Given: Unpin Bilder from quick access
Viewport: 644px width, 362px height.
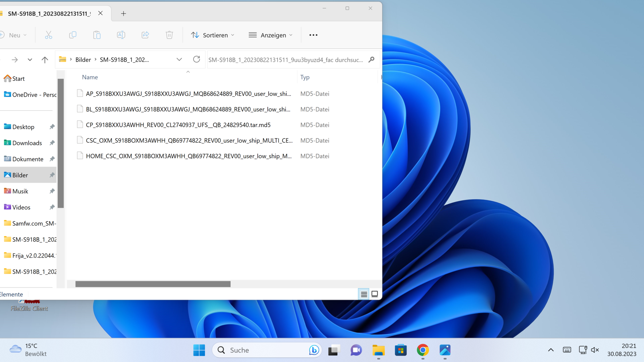Looking at the screenshot, I should 52,175.
